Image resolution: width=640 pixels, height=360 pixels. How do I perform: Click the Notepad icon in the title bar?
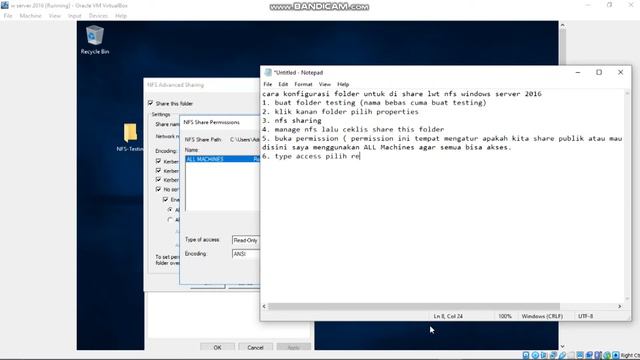click(x=268, y=72)
